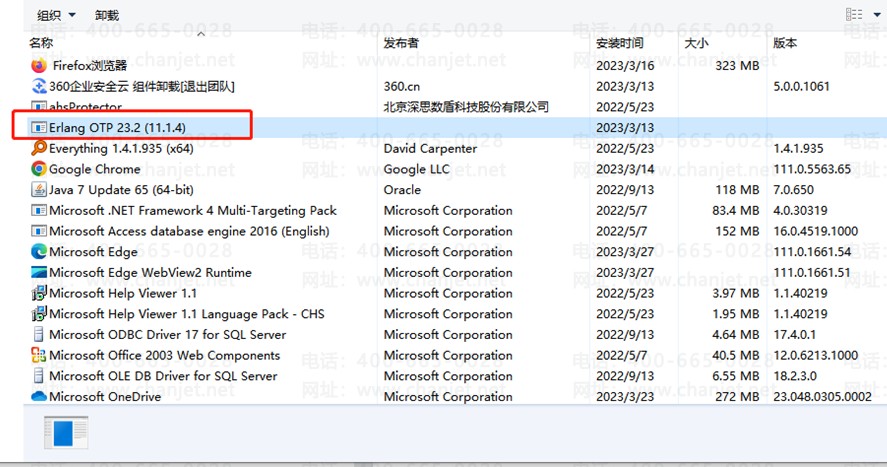Click the Everything 1.4.1.935 search icon
This screenshot has height=467, width=887.
pos(38,148)
